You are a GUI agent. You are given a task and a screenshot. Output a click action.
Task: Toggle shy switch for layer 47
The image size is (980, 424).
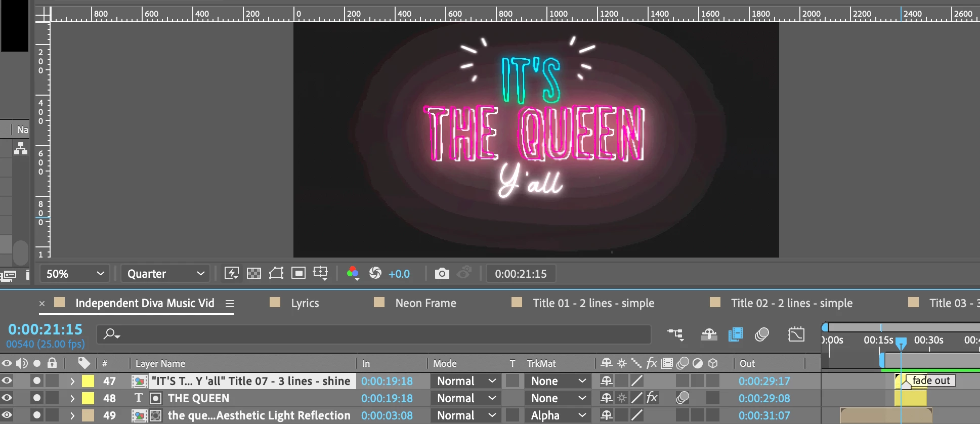pyautogui.click(x=606, y=381)
